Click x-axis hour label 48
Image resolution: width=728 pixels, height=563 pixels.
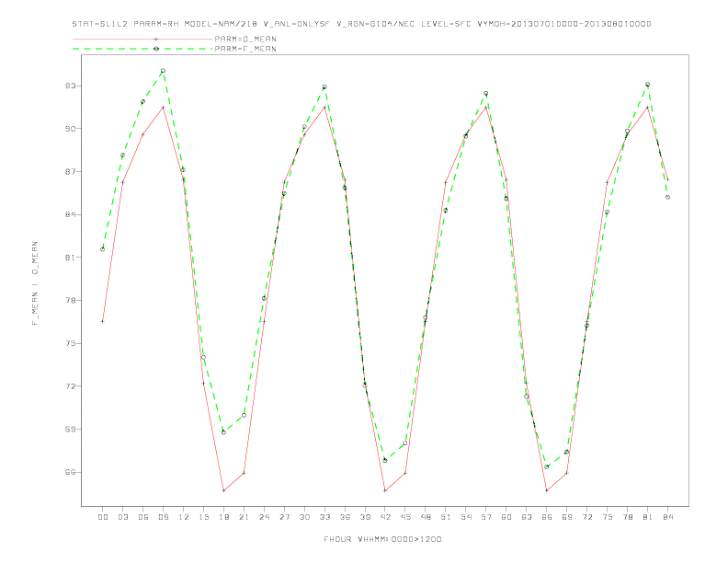point(426,517)
